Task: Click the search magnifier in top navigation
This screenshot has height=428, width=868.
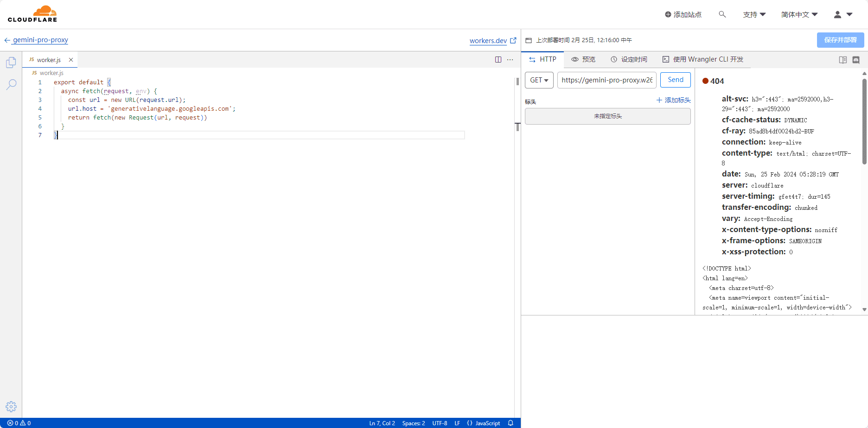Action: click(722, 14)
